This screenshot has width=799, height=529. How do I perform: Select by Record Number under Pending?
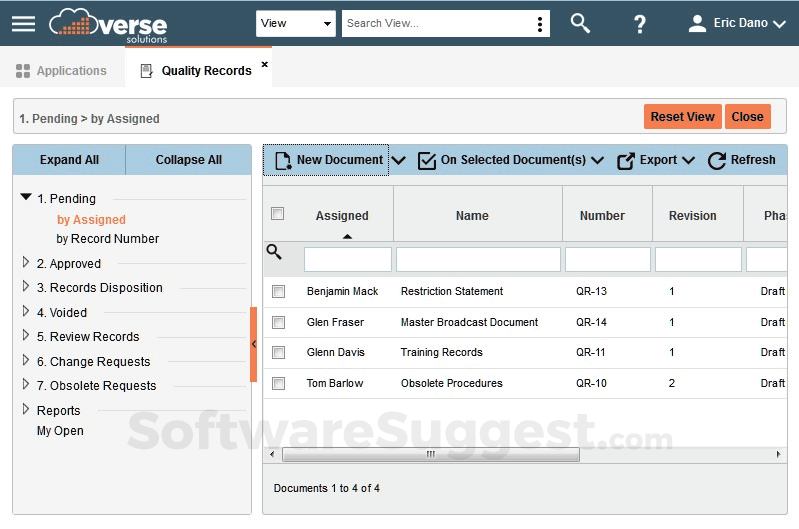pos(108,239)
